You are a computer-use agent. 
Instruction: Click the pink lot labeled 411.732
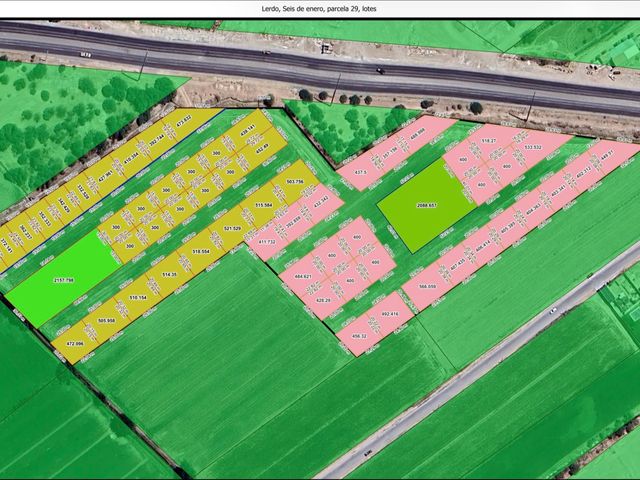click(267, 242)
